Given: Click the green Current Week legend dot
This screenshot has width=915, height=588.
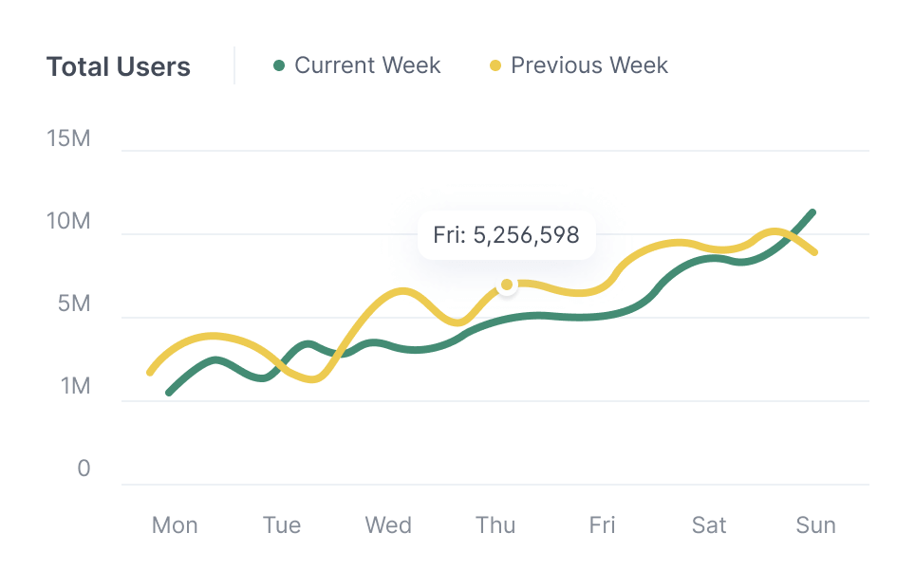Looking at the screenshot, I should (279, 66).
